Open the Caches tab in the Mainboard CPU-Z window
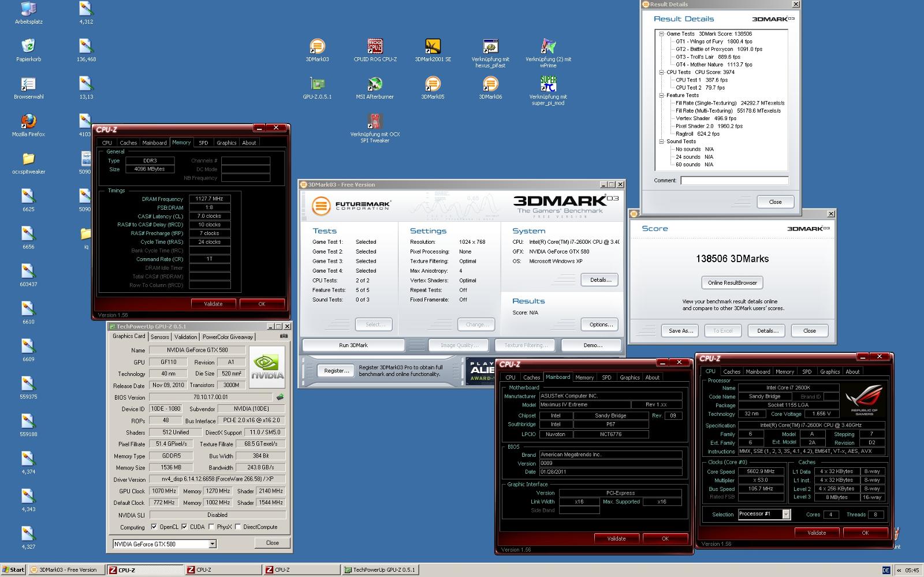The height and width of the screenshot is (577, 924). (531, 377)
